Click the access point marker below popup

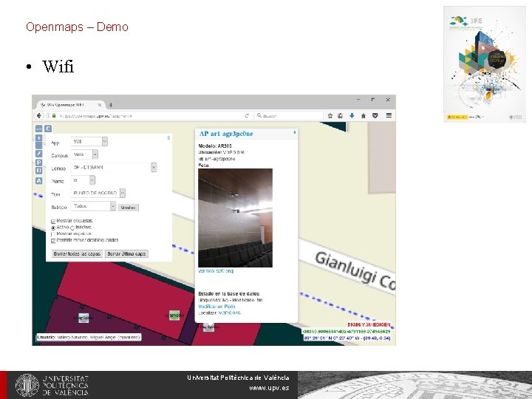208,327
